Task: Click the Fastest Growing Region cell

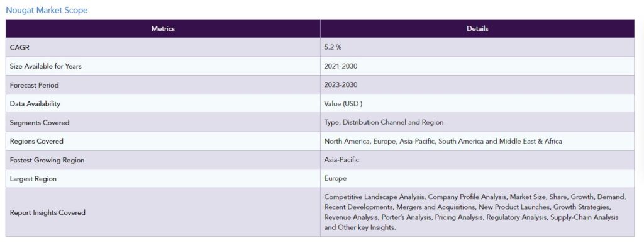Action: tap(163, 160)
